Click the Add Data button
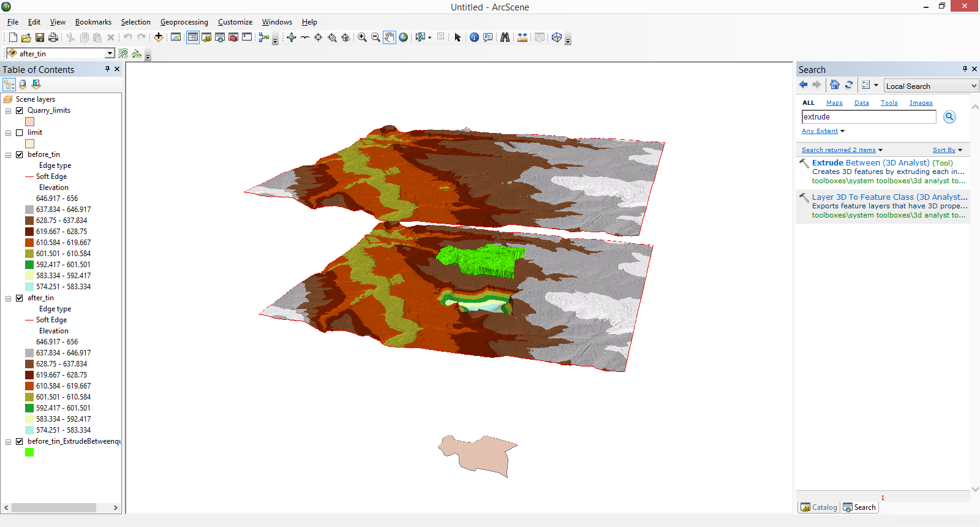Viewport: 980px width, 527px height. pos(159,37)
